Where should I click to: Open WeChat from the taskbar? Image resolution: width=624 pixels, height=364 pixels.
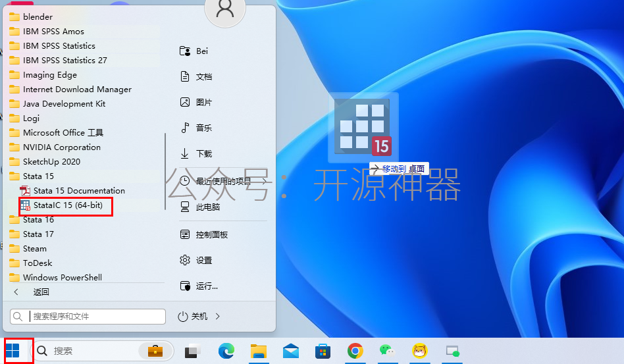tap(387, 351)
